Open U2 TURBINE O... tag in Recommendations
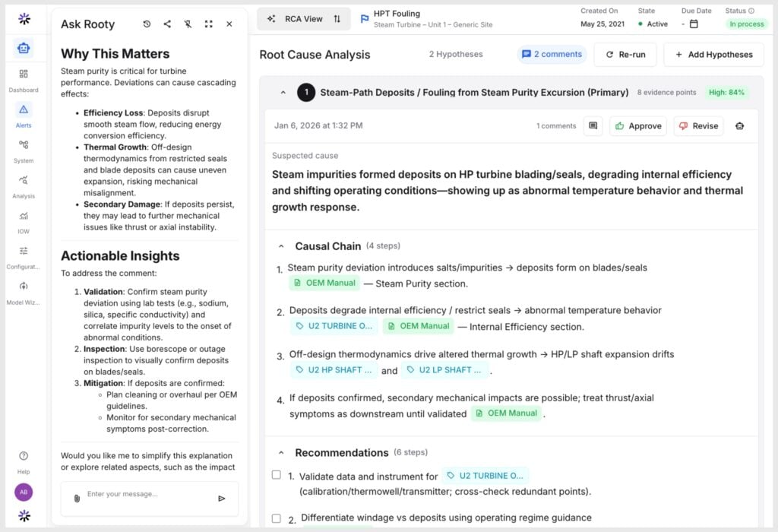Image resolution: width=778 pixels, height=532 pixels. [485, 476]
